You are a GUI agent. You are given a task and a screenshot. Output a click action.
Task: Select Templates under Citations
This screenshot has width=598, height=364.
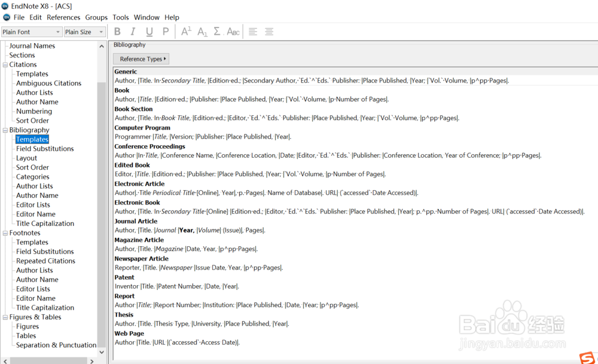[x=32, y=74]
